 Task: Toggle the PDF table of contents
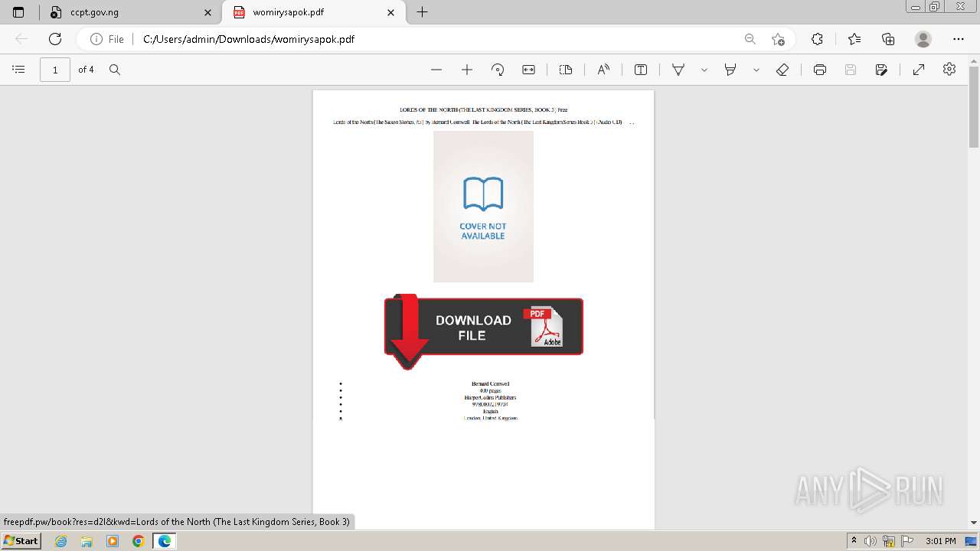pos(19,70)
